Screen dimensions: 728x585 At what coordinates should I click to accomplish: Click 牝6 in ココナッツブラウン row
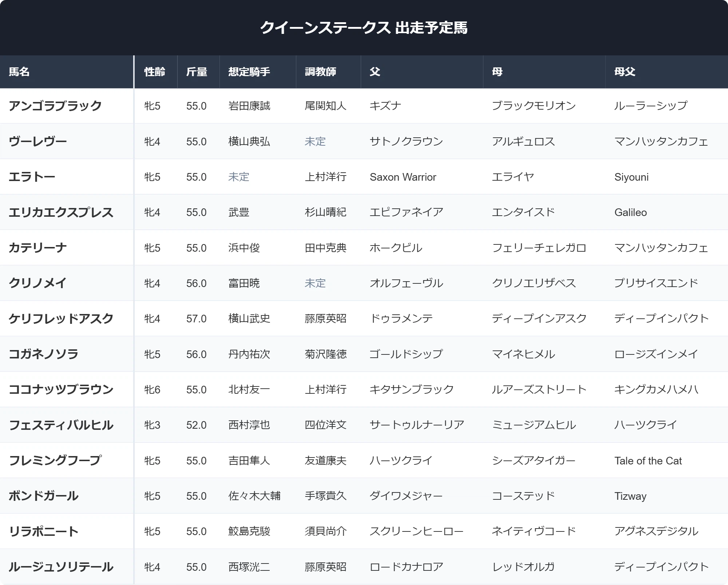pyautogui.click(x=152, y=389)
